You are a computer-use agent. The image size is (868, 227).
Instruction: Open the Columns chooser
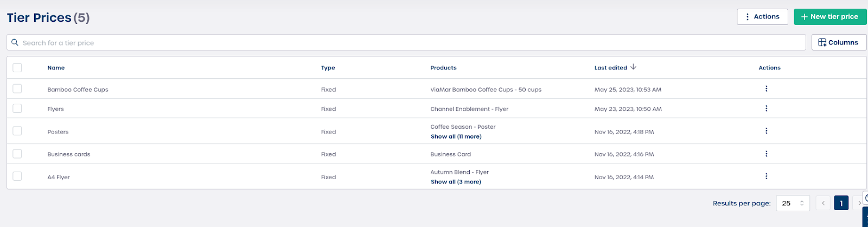click(x=838, y=42)
